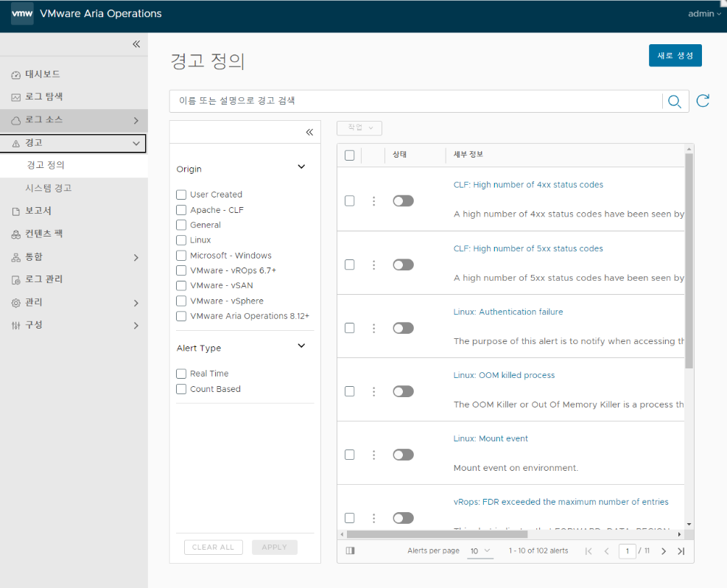
Task: Collapse the Origin filter section
Action: coord(301,167)
